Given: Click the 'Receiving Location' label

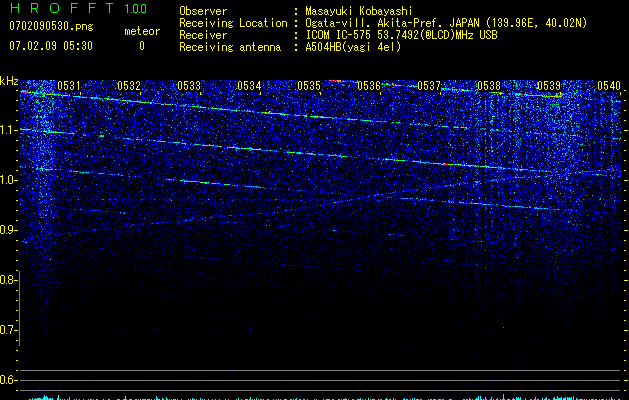Looking at the screenshot, I should pos(233,23).
